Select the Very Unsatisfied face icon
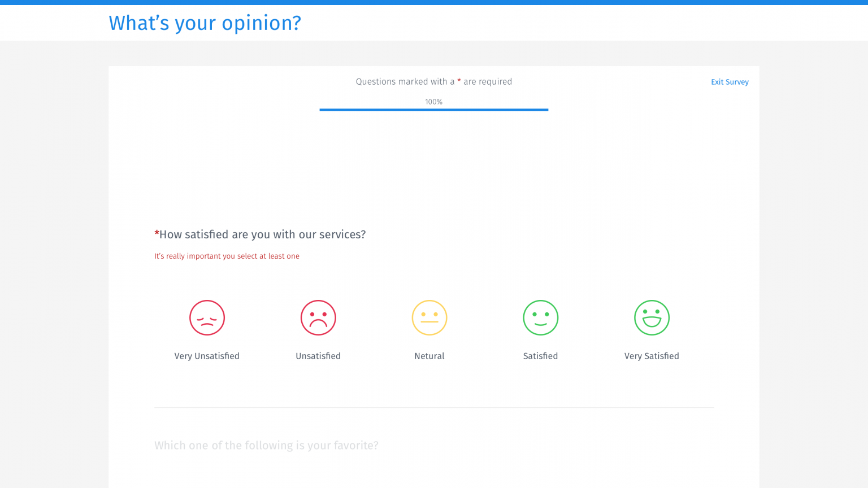Image resolution: width=868 pixels, height=488 pixels. (x=207, y=317)
